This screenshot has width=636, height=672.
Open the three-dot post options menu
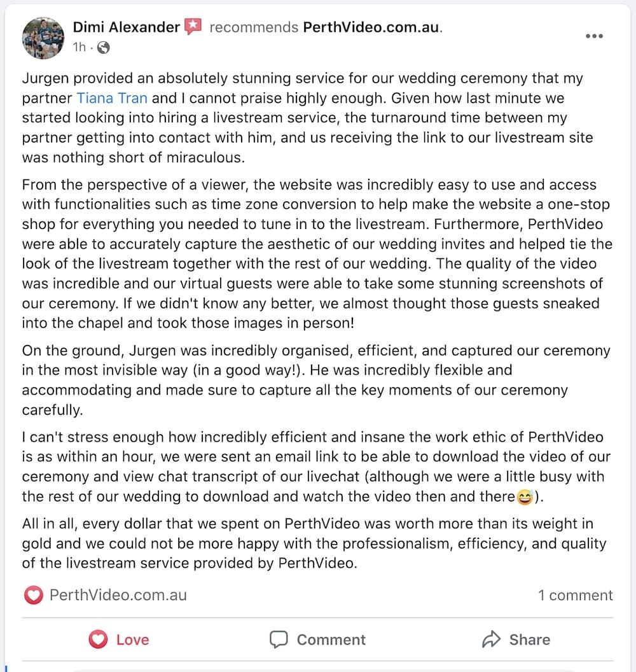(593, 36)
